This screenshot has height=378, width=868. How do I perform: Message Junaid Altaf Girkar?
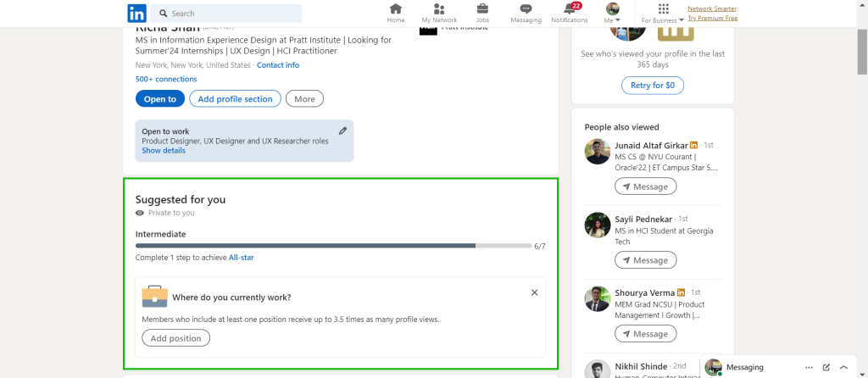pyautogui.click(x=645, y=186)
